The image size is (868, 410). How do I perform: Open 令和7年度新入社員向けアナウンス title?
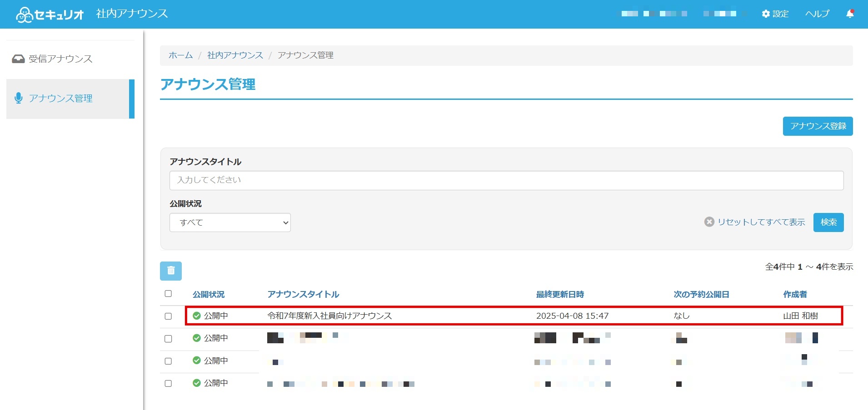coord(329,316)
